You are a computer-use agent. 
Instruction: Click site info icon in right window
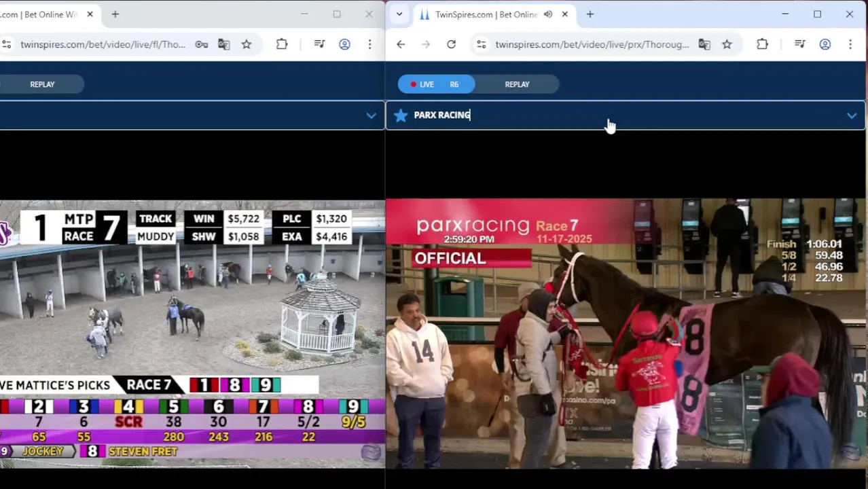point(481,44)
